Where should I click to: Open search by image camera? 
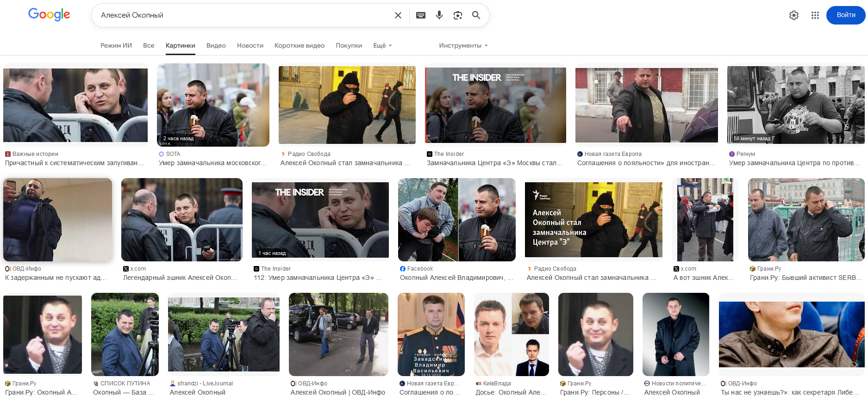pos(457,15)
